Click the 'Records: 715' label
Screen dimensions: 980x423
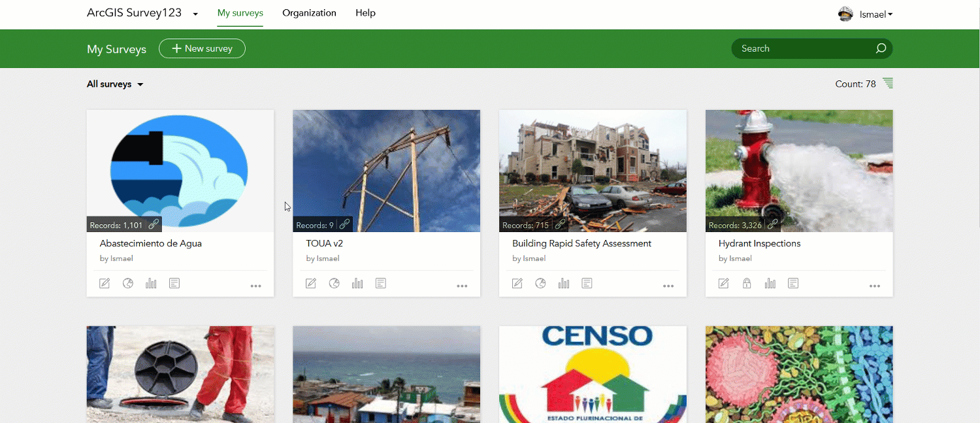click(526, 225)
